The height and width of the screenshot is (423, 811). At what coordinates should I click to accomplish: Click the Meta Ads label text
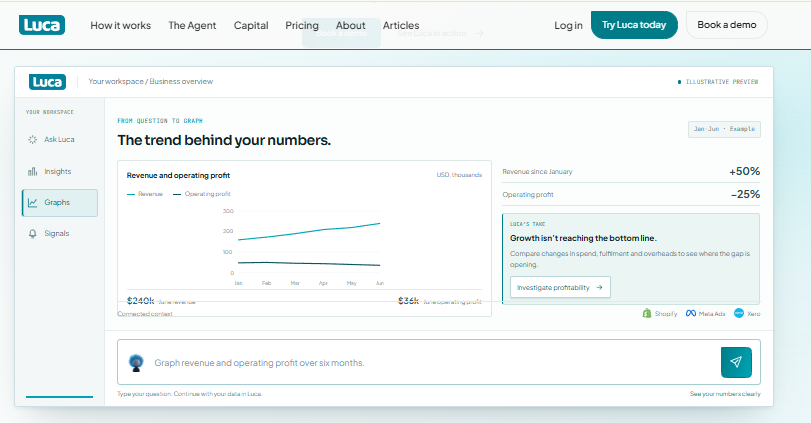712,314
